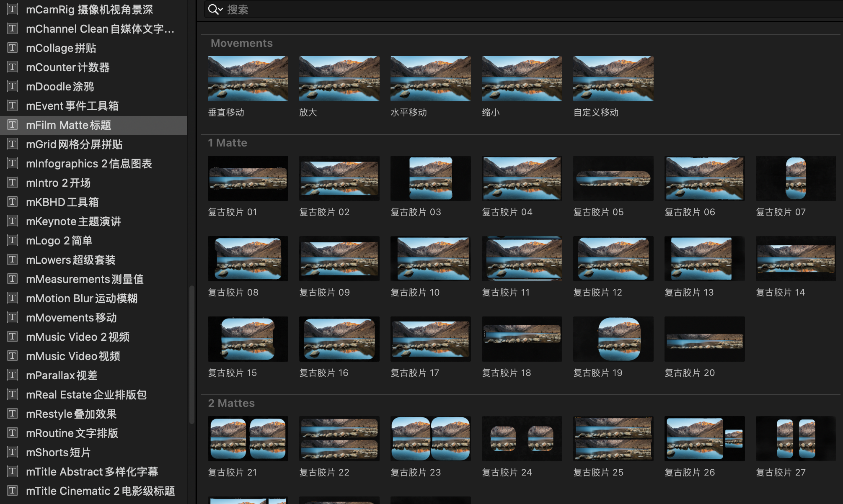
Task: Click the title icon beside mReal Estate 企业排版包
Action: pyautogui.click(x=13, y=394)
